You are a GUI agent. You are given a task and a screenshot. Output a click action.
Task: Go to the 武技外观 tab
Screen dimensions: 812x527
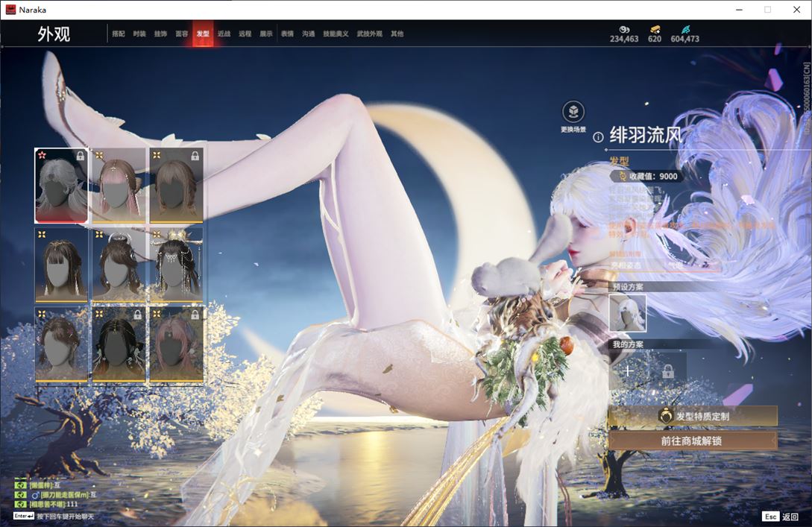point(369,34)
